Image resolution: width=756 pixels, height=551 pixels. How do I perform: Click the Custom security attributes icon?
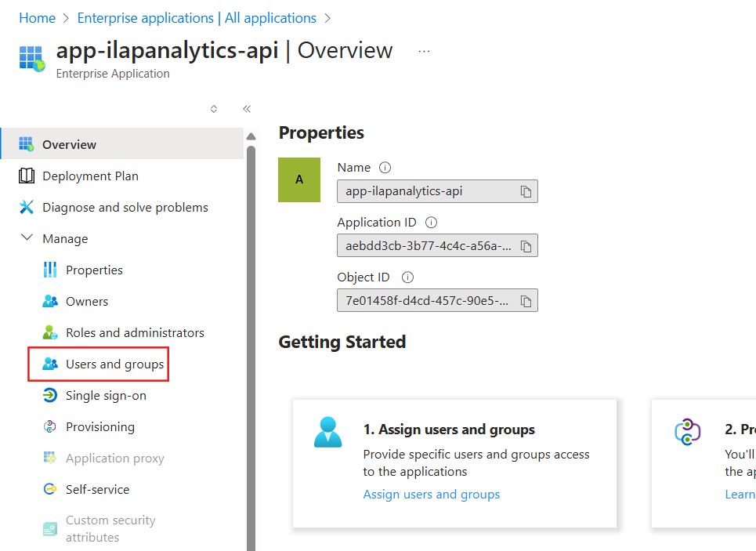(x=49, y=529)
